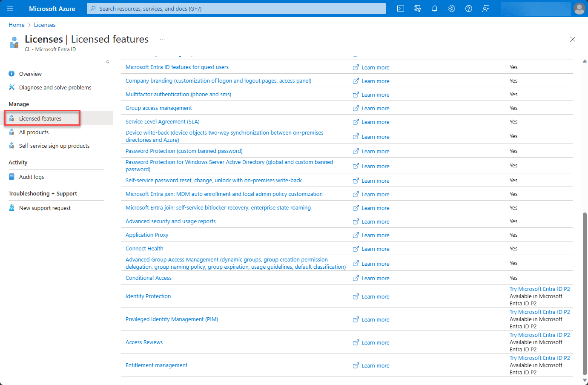Open New support request
Image resolution: width=588 pixels, height=385 pixels.
click(45, 208)
